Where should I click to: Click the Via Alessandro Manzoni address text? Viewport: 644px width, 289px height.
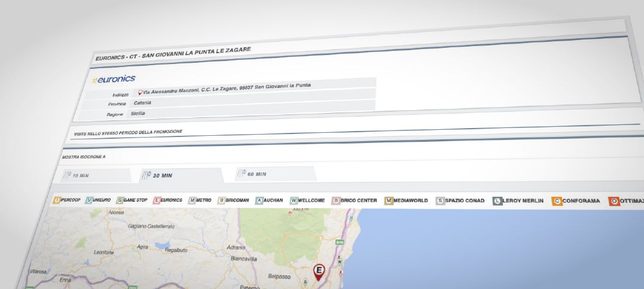(227, 89)
